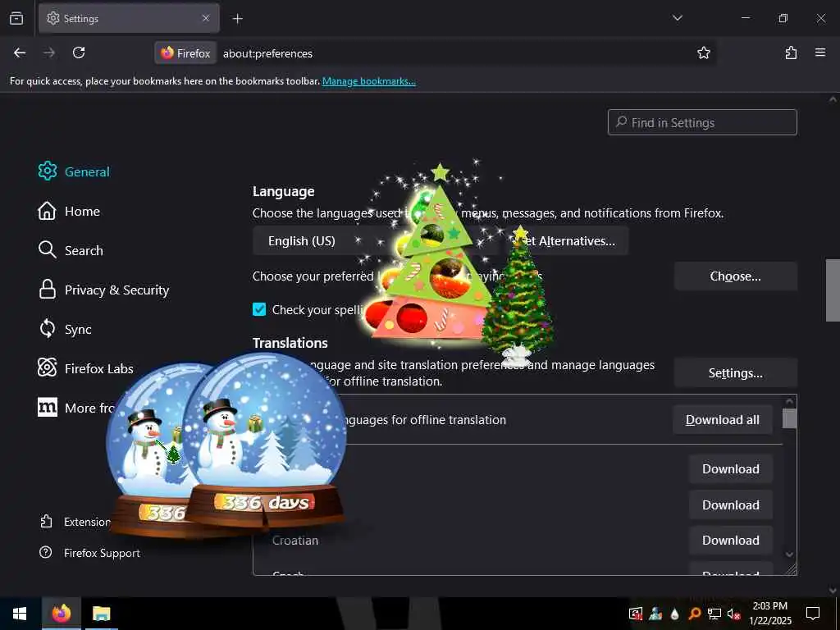
Task: Open the Sync settings category
Action: 65,329
